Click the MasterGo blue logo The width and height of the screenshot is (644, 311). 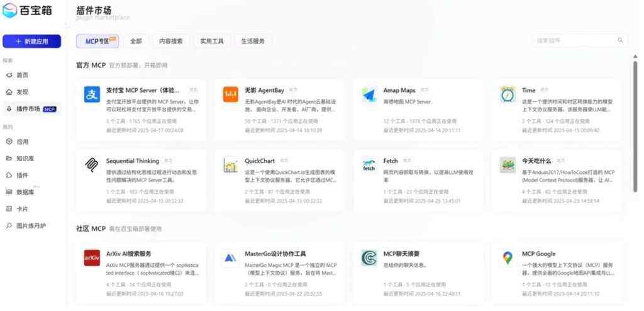231,258
